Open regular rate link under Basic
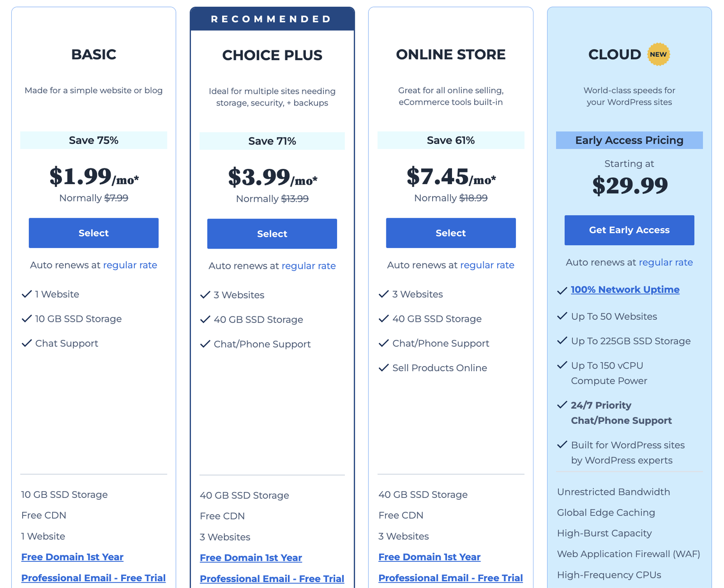This screenshot has height=588, width=724. pos(130,265)
